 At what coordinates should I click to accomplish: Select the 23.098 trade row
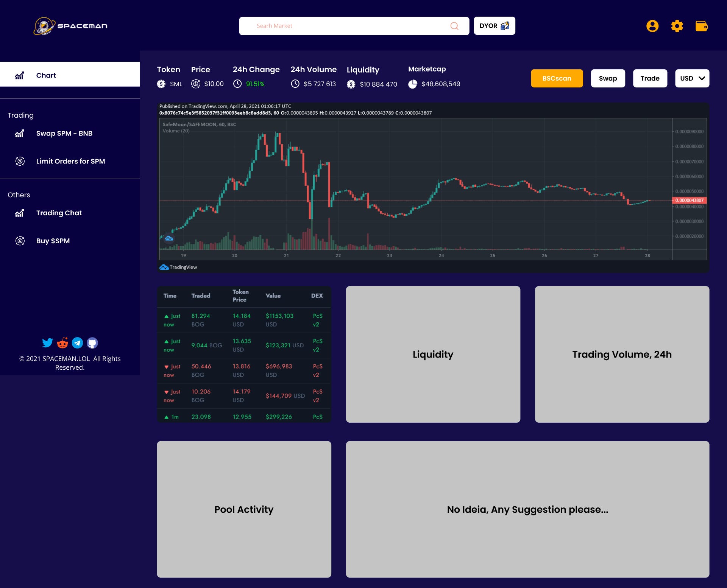244,416
